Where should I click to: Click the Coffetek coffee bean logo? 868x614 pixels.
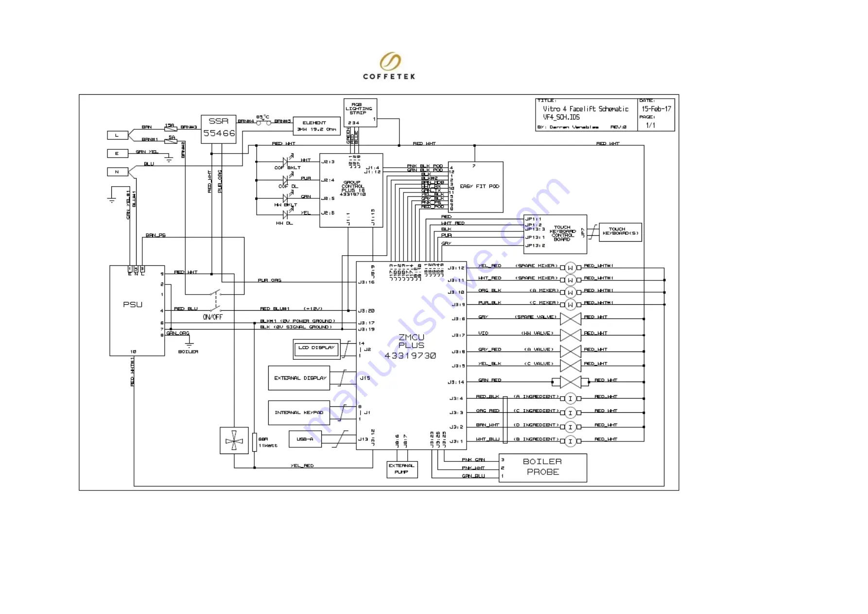pyautogui.click(x=390, y=62)
